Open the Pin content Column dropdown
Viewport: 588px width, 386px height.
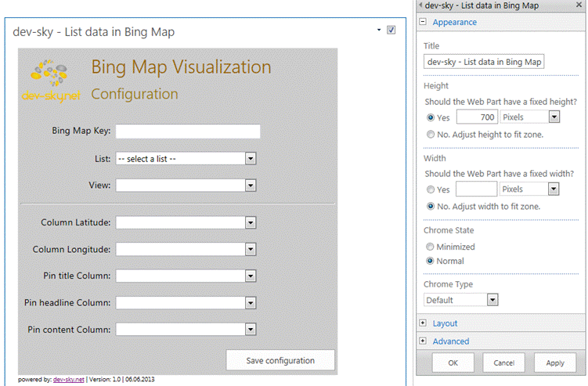point(186,330)
